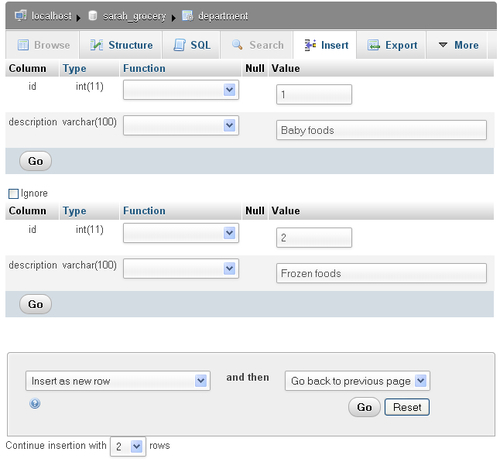This screenshot has height=462, width=500.
Task: Click the id value field containing 1
Action: 314,94
